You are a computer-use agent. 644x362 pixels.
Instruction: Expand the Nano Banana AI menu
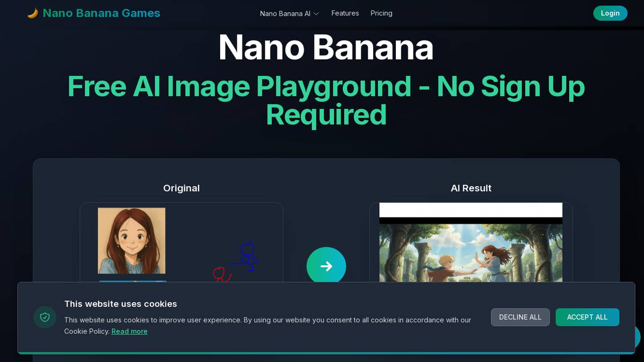tap(289, 13)
